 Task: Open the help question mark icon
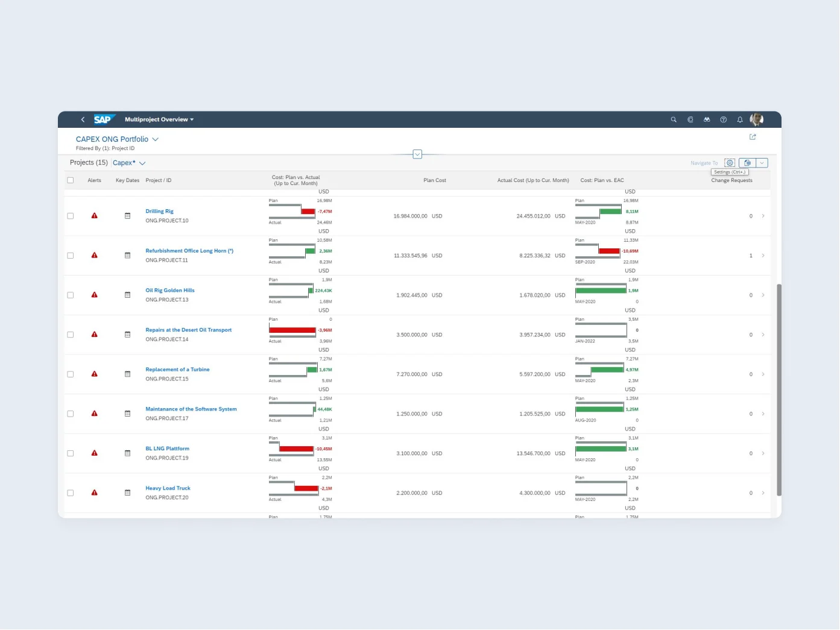(724, 119)
